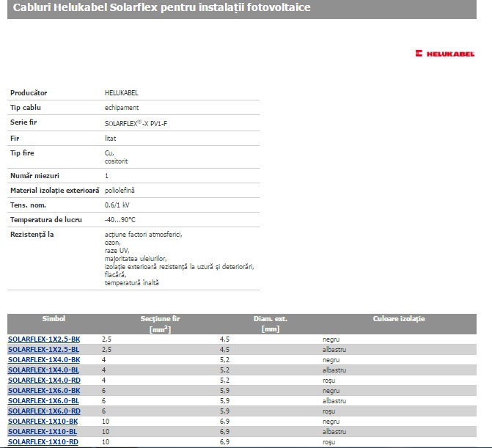This screenshot has width=492, height=448.
Task: Open the SOLARFLEX-1X4.0-RD product link
Action: 44,381
